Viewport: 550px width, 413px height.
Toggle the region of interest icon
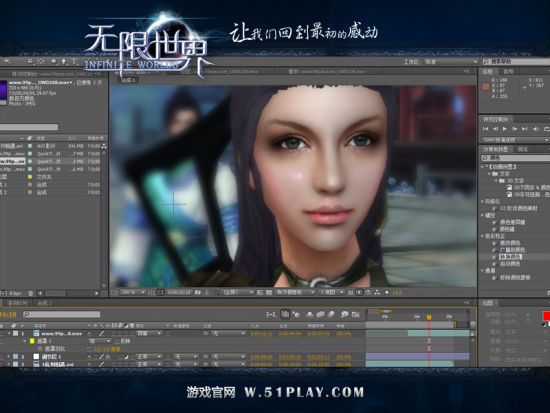click(x=260, y=292)
